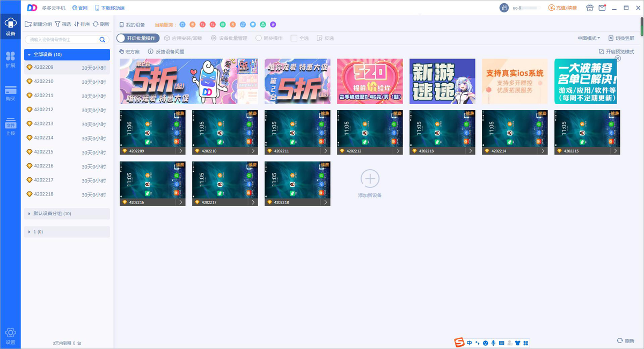Viewport: 644px width, 349px height.
Task: Close the promotional banner row with X icon
Action: tap(618, 59)
